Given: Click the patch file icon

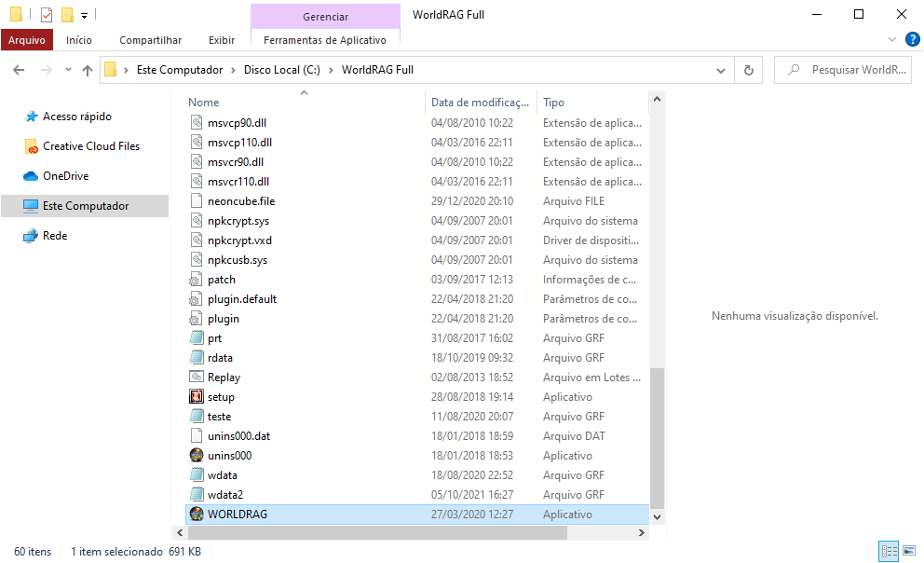Looking at the screenshot, I should pyautogui.click(x=197, y=280).
